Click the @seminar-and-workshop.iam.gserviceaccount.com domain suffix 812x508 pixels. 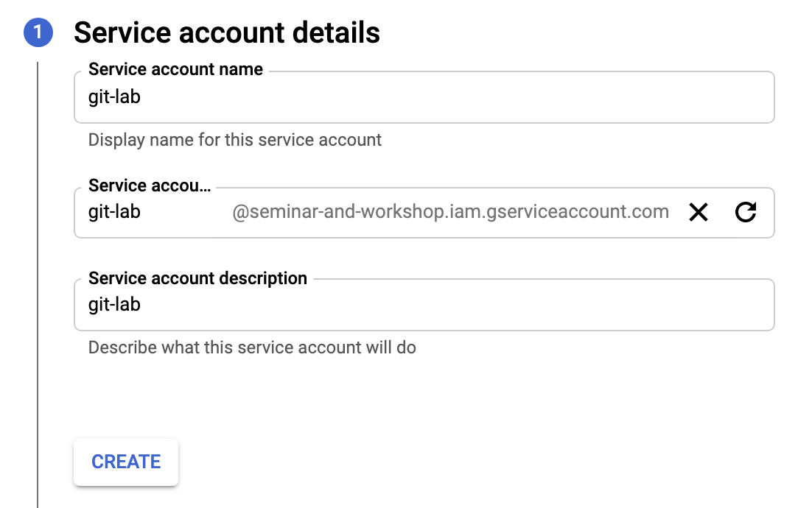tap(450, 213)
